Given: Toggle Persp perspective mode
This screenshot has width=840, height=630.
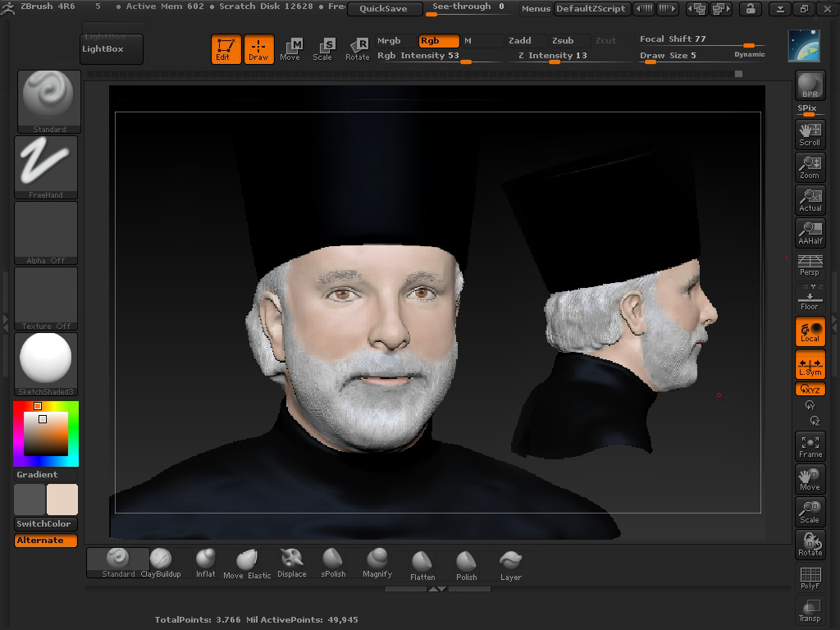Looking at the screenshot, I should (810, 265).
